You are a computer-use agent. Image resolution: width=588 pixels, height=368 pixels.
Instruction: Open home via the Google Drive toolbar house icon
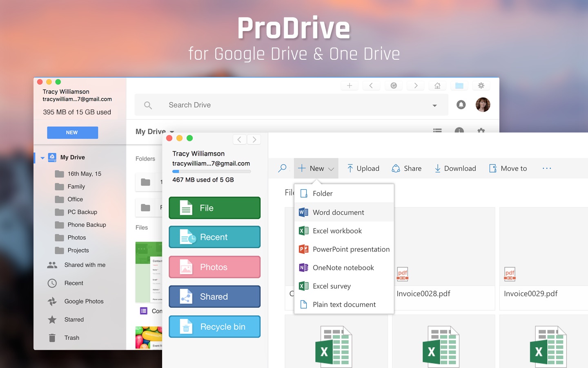pos(437,85)
